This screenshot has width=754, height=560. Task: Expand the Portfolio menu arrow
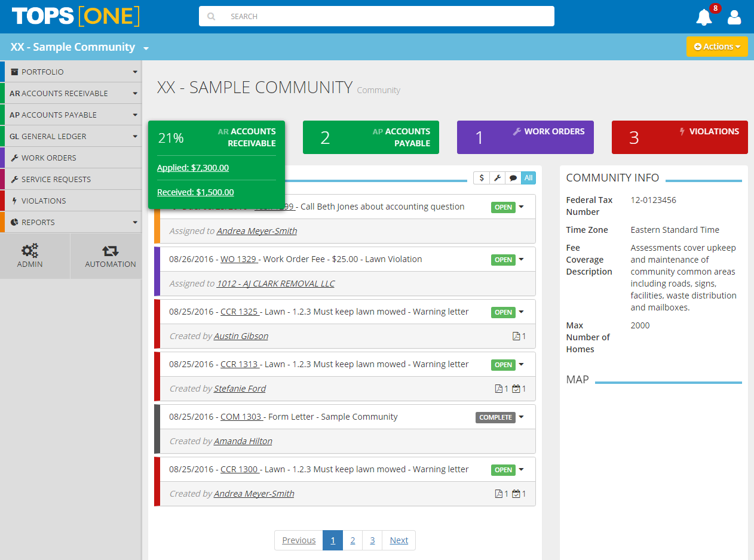(135, 72)
